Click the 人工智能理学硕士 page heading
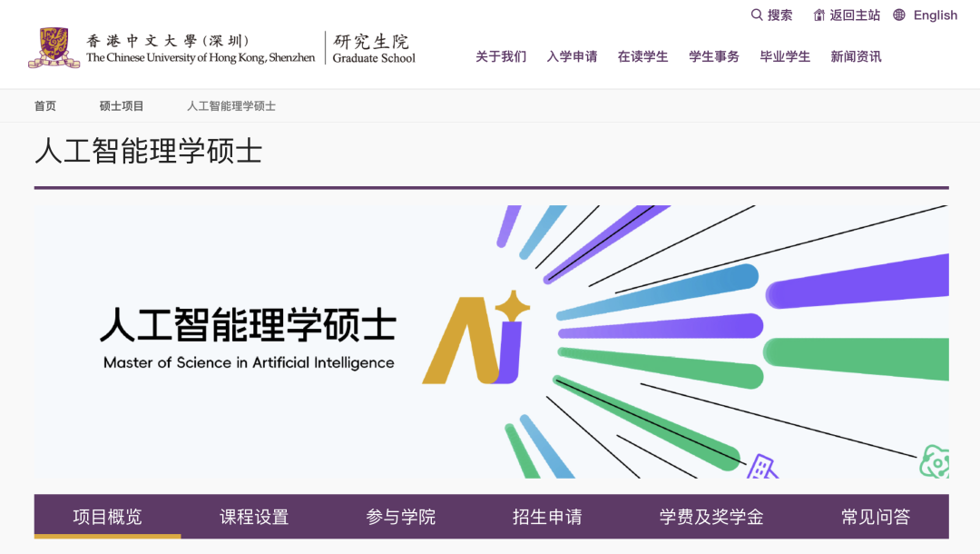Screen dimensions: 980x554 tap(148, 152)
